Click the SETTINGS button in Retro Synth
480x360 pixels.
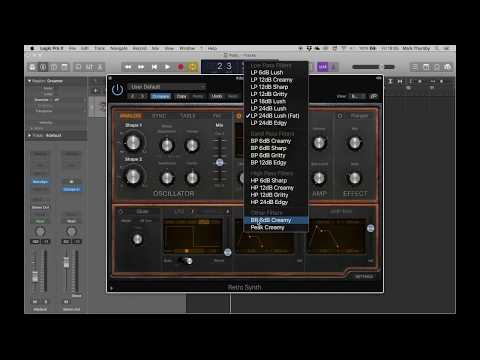point(364,277)
